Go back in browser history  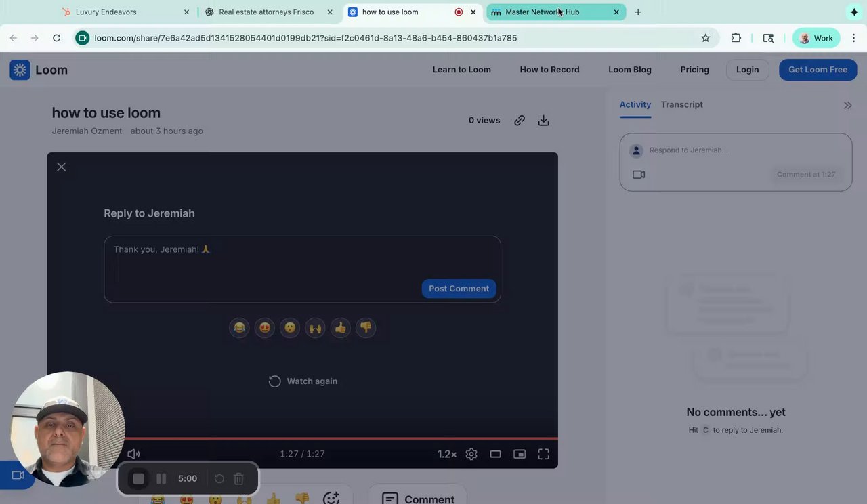pos(14,38)
